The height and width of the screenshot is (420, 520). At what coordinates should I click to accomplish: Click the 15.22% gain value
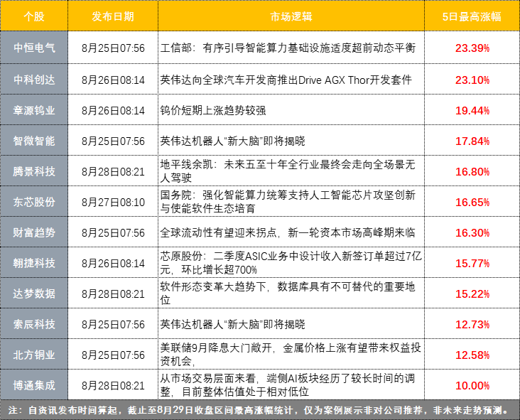click(x=472, y=294)
